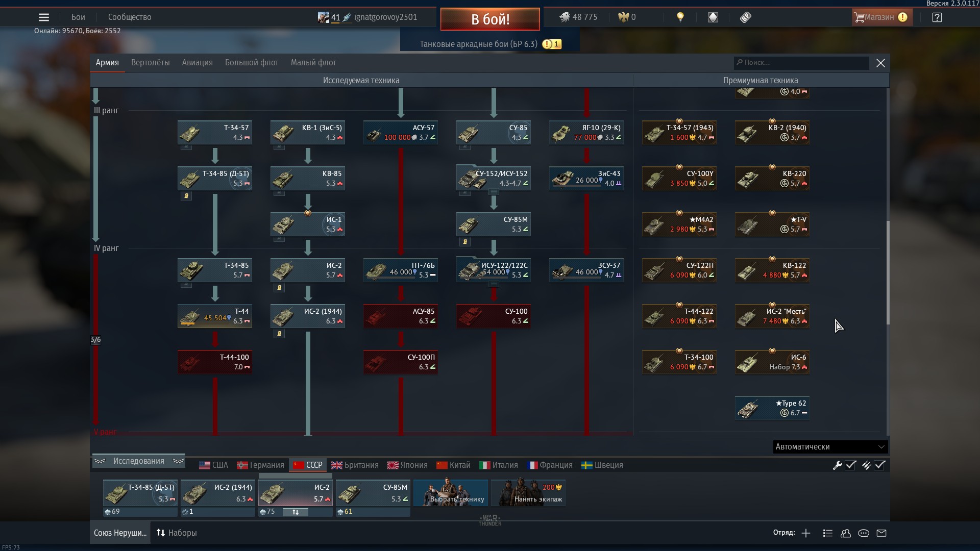The width and height of the screenshot is (980, 551).
Task: Click the talisman icon under ИС-2 (1944)
Action: point(279,334)
